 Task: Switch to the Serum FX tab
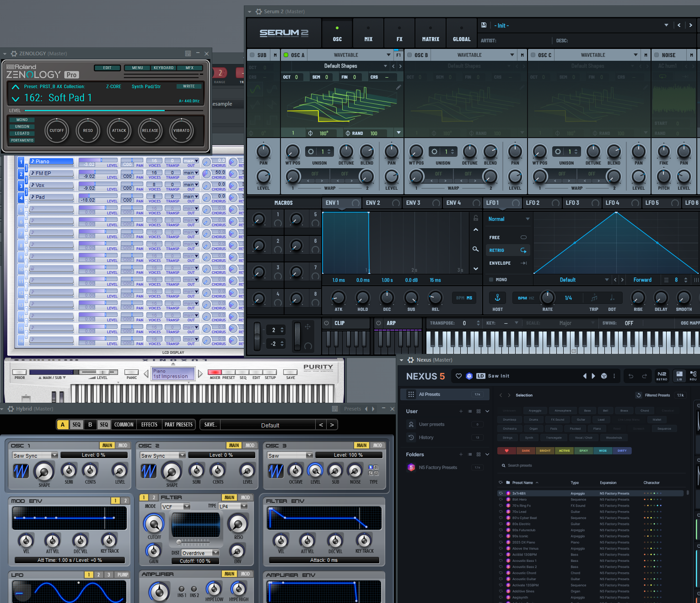399,33
